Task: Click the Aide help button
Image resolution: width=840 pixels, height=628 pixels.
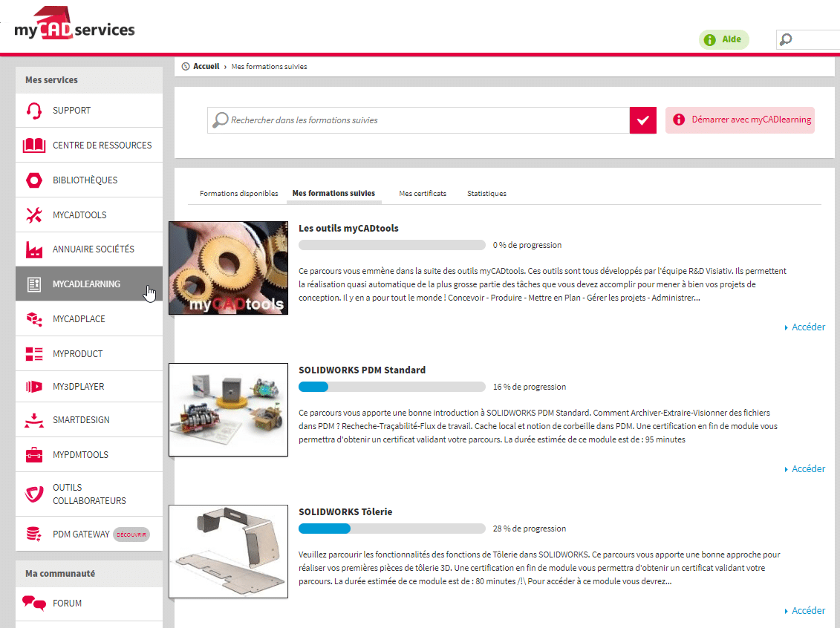Action: tap(723, 39)
